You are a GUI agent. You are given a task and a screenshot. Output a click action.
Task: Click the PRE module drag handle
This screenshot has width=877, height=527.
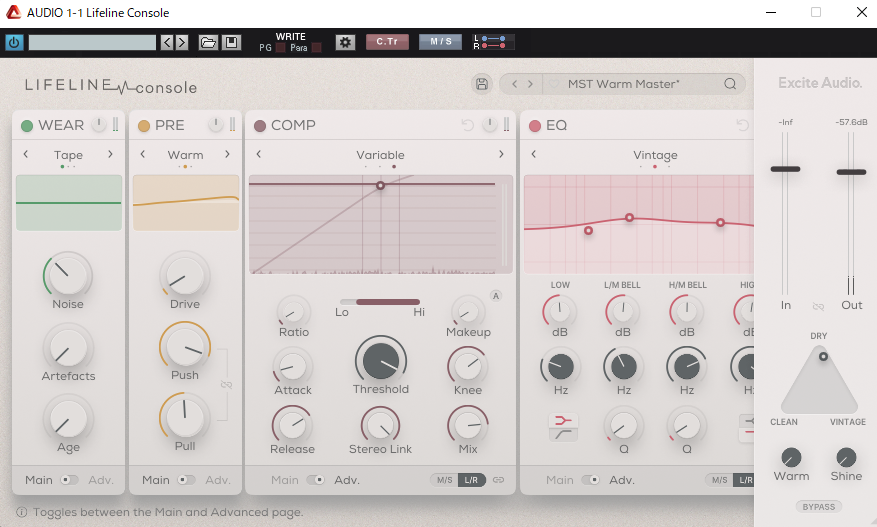click(x=232, y=125)
